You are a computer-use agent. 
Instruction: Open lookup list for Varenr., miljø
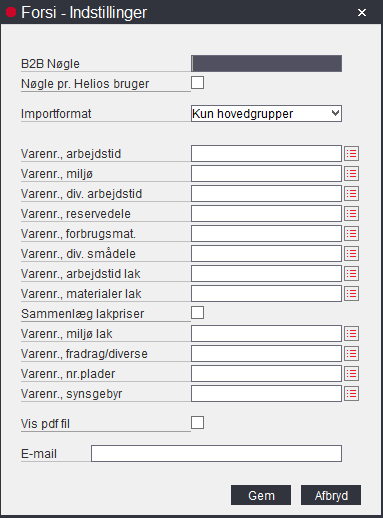click(x=351, y=174)
